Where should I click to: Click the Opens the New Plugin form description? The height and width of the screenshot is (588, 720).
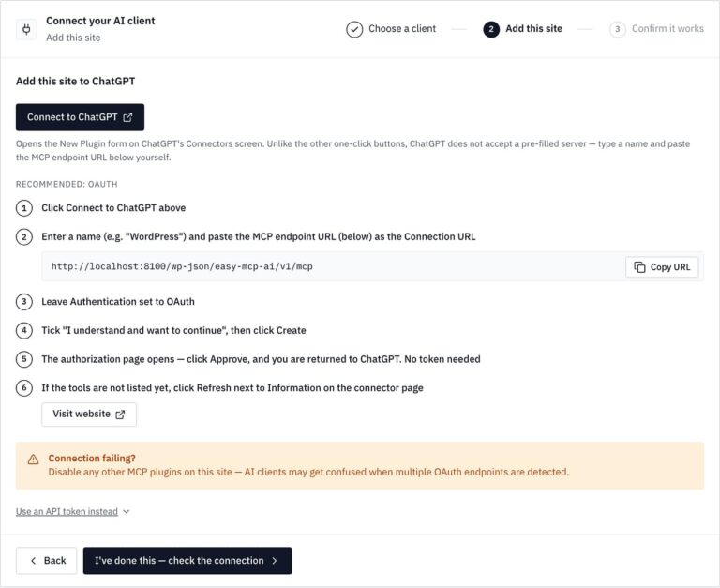352,151
